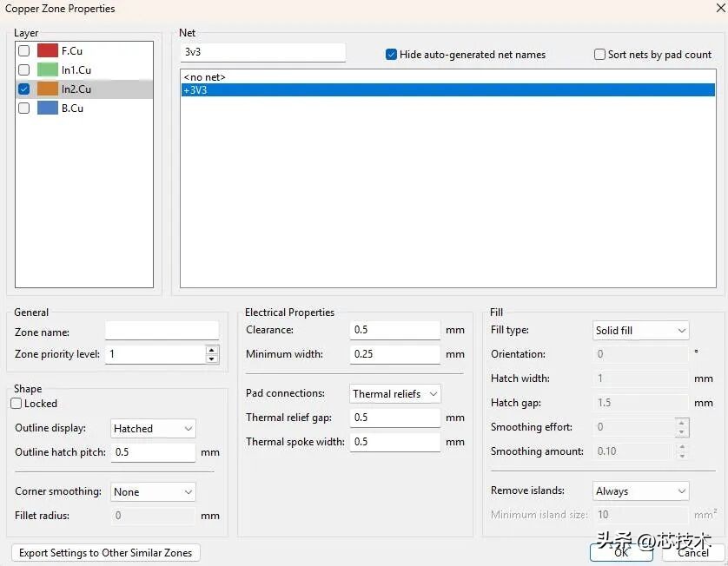Click the Thermal spoke width field
This screenshot has height=566, width=728.
(394, 442)
